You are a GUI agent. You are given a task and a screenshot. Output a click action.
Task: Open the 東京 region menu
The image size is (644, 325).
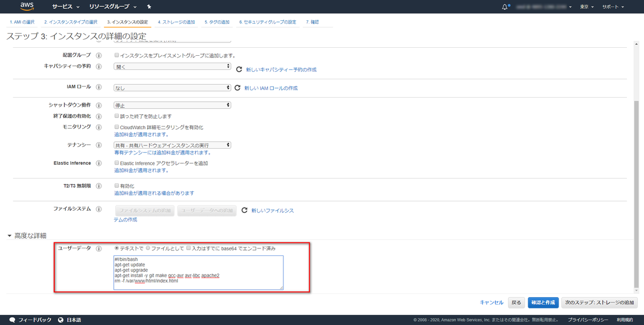click(587, 7)
